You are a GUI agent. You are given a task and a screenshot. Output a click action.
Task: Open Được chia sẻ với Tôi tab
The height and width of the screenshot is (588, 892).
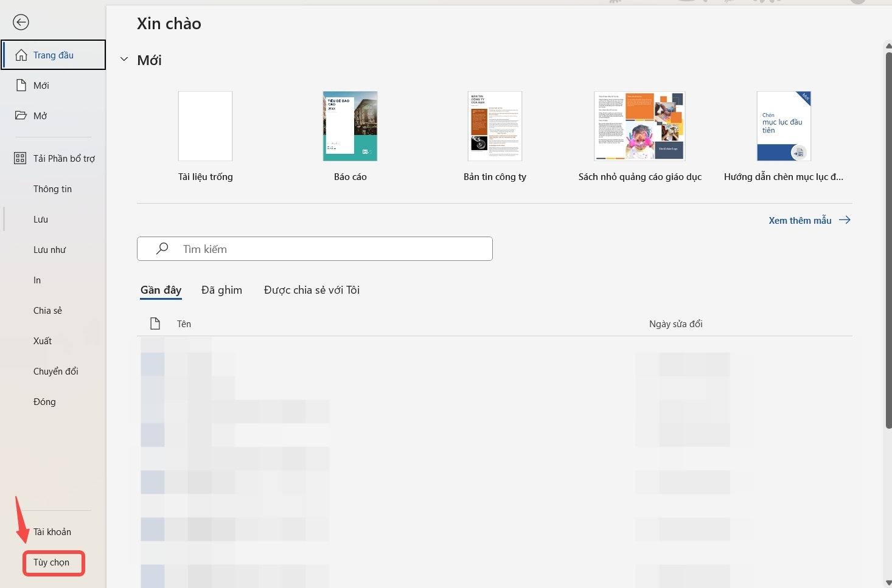pyautogui.click(x=312, y=290)
